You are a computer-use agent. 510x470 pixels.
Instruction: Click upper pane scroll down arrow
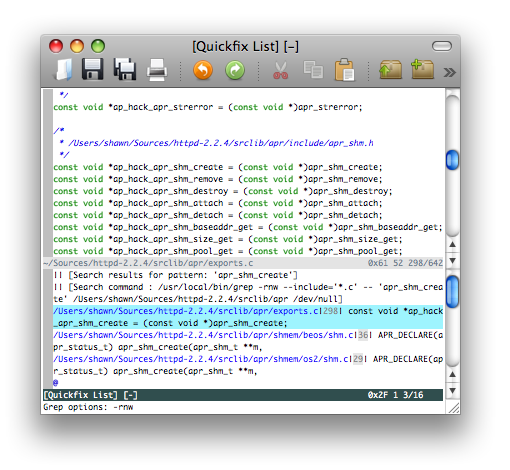[x=452, y=261]
